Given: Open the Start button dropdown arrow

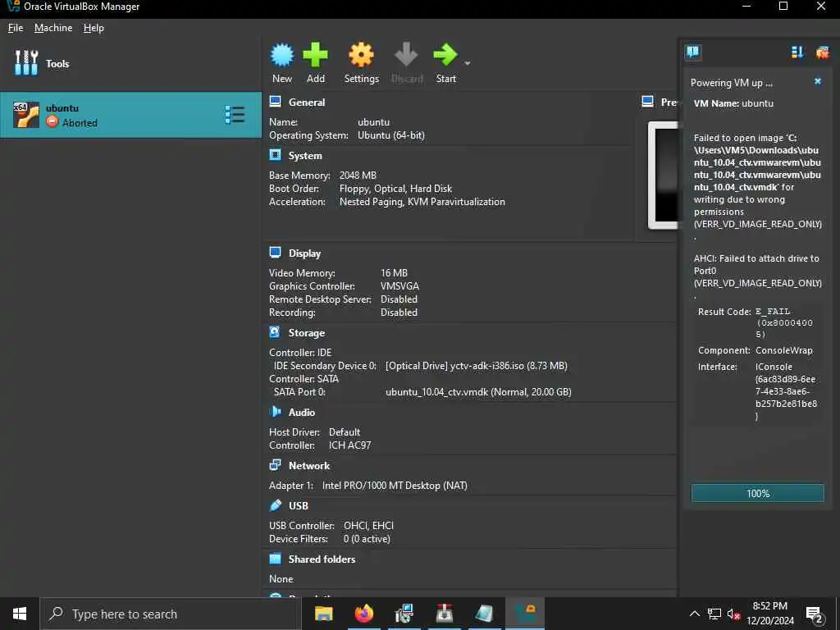Looking at the screenshot, I should (x=467, y=63).
